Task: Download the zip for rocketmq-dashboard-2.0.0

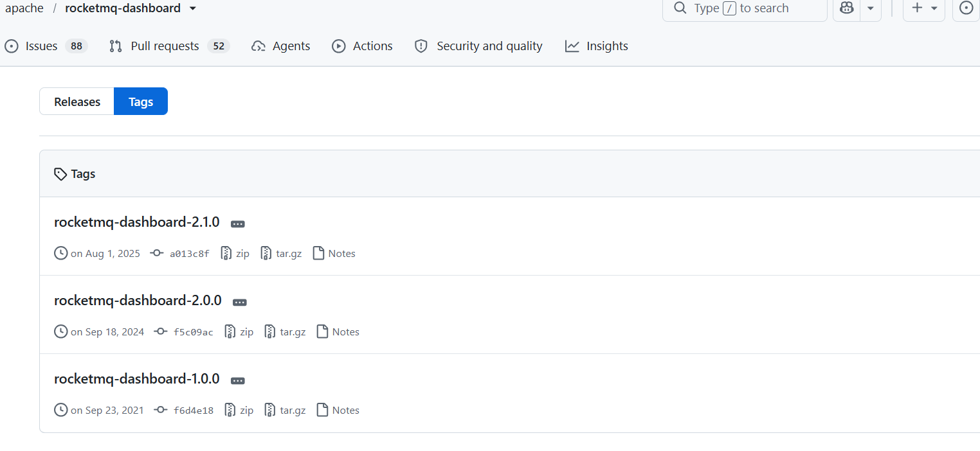Action: click(239, 332)
